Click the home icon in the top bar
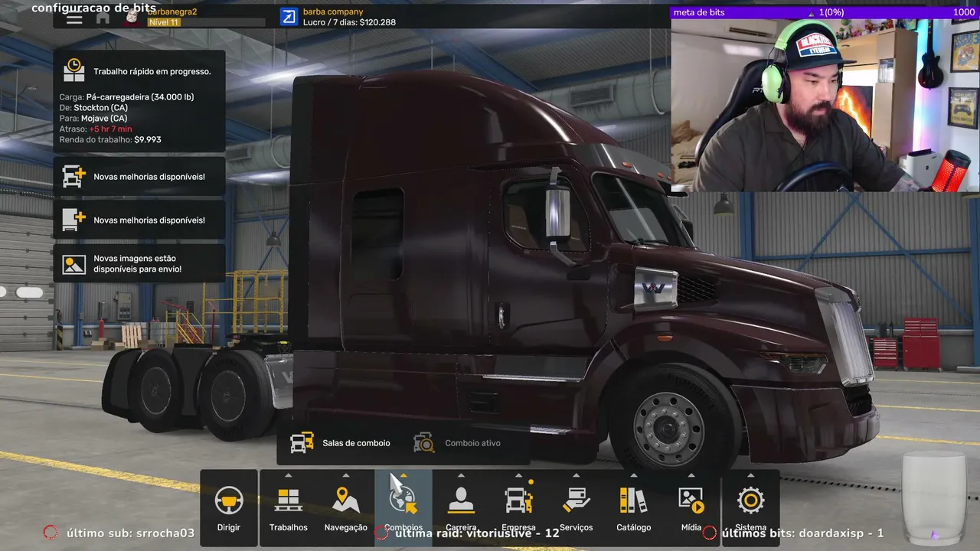The width and height of the screenshot is (980, 551). coord(103,18)
